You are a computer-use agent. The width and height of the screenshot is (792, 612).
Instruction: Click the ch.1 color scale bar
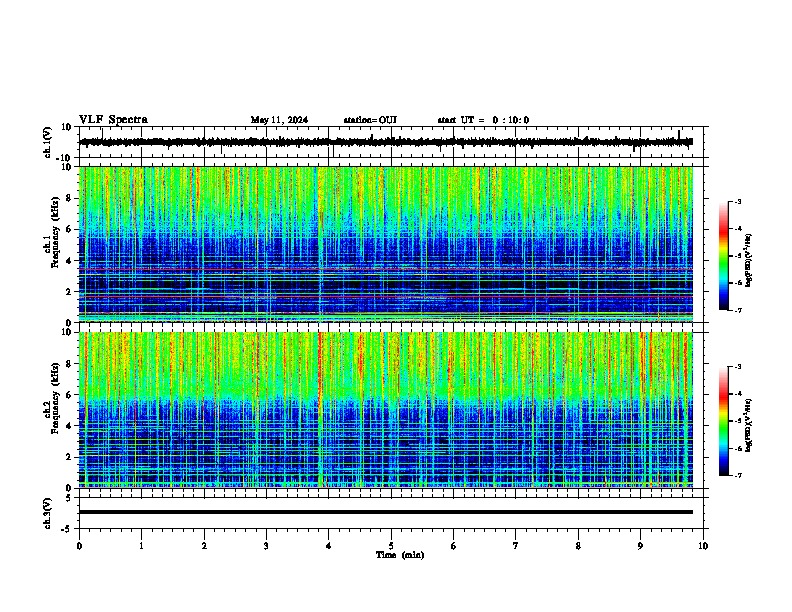[x=723, y=256]
